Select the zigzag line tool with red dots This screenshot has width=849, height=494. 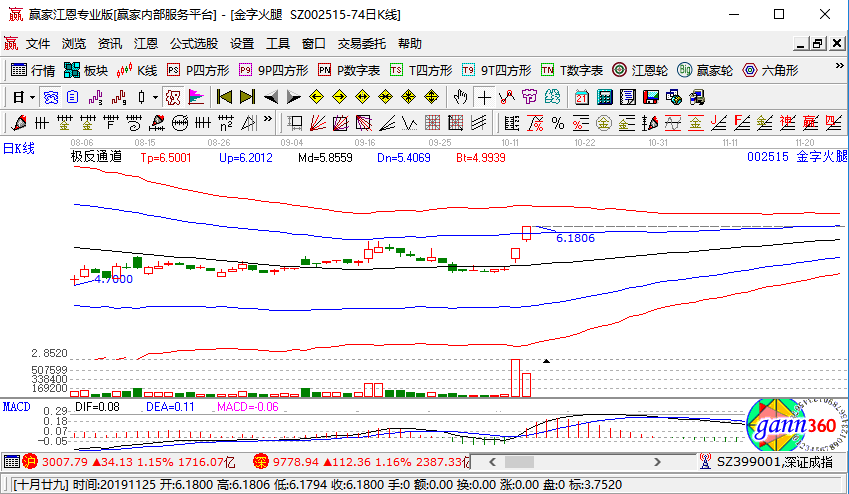[506, 98]
